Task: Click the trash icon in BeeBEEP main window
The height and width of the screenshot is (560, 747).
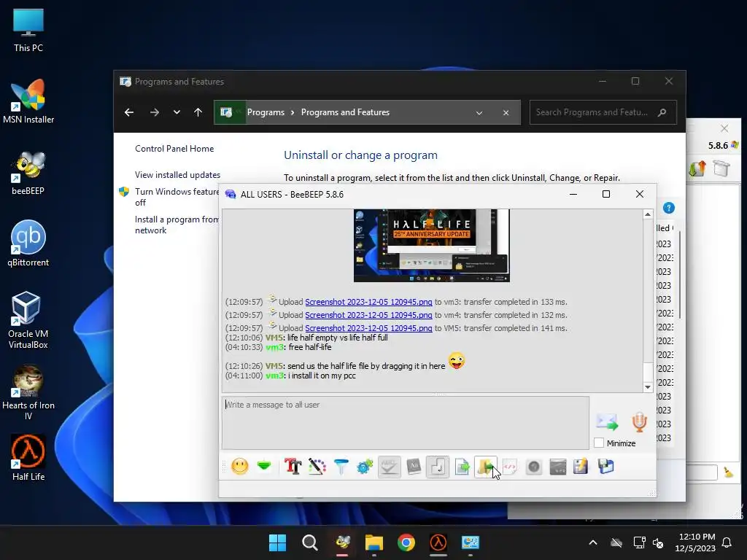Action: [x=721, y=168]
